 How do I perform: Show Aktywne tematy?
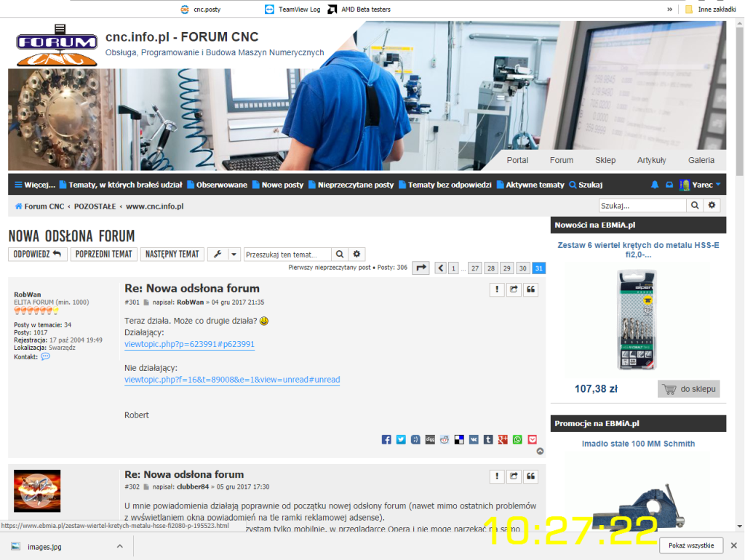pyautogui.click(x=530, y=185)
